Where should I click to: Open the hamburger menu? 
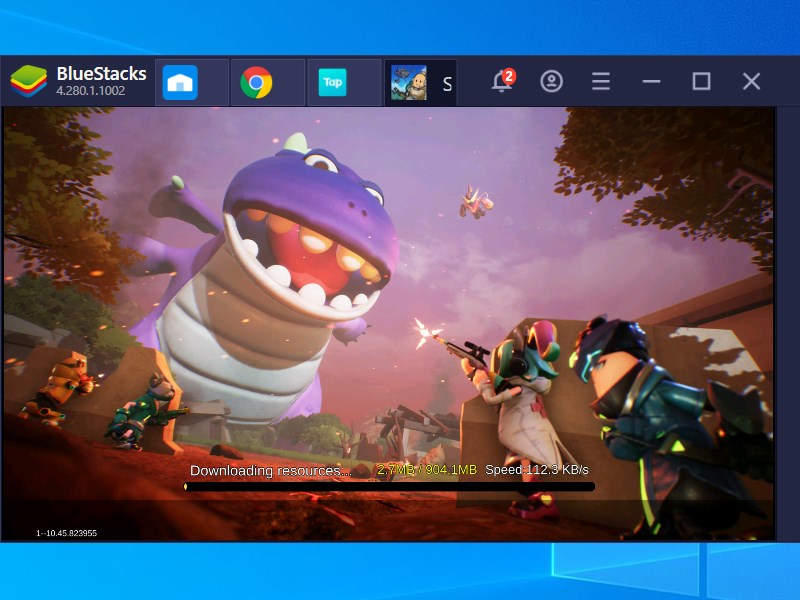tap(601, 81)
